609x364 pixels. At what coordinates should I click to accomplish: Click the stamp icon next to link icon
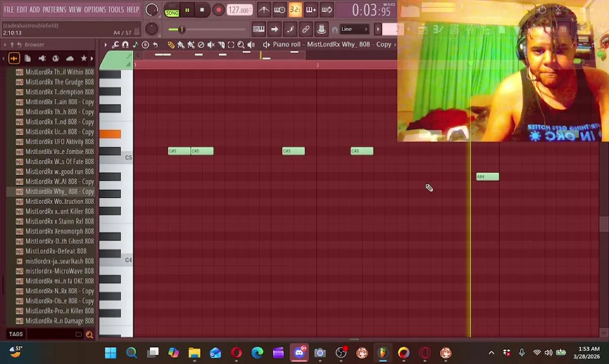321,29
